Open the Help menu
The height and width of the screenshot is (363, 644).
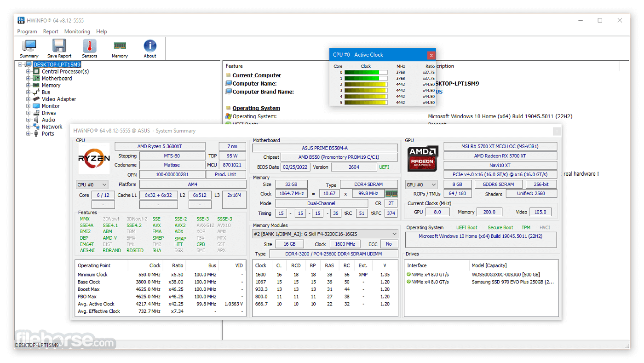(102, 31)
